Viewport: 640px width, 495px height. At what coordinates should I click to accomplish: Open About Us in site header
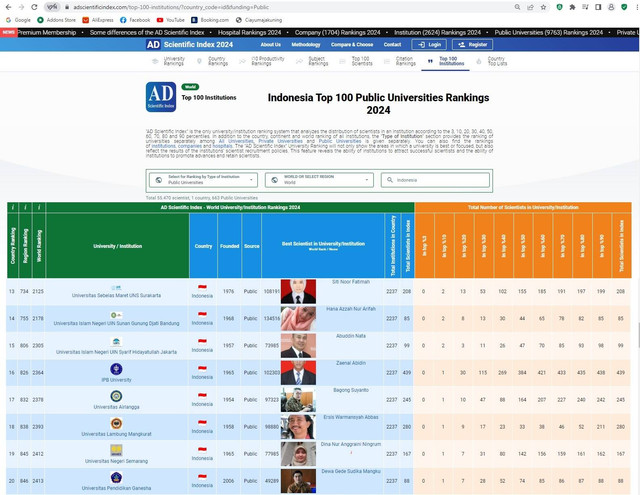point(271,44)
